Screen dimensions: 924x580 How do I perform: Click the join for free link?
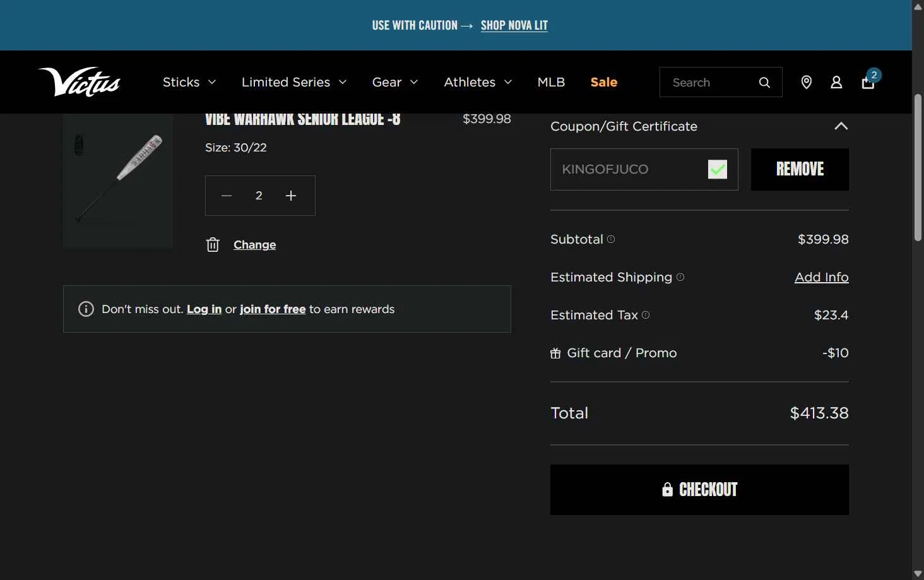(x=273, y=309)
